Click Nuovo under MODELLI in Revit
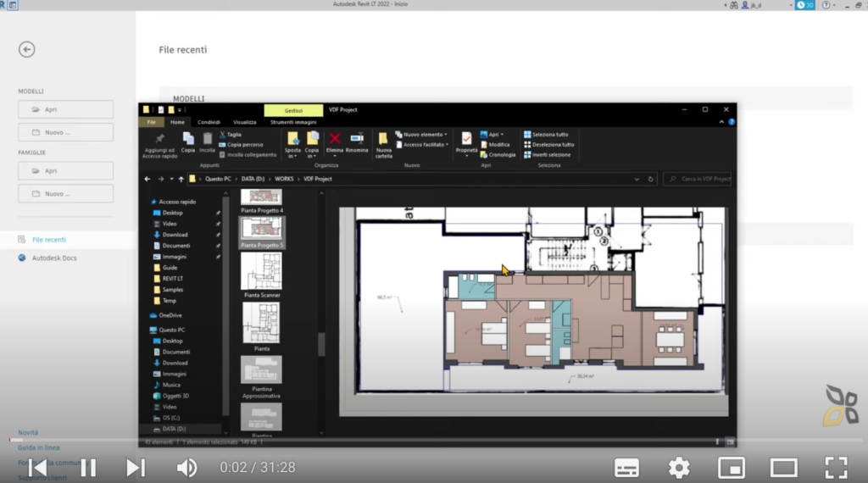 pyautogui.click(x=65, y=132)
